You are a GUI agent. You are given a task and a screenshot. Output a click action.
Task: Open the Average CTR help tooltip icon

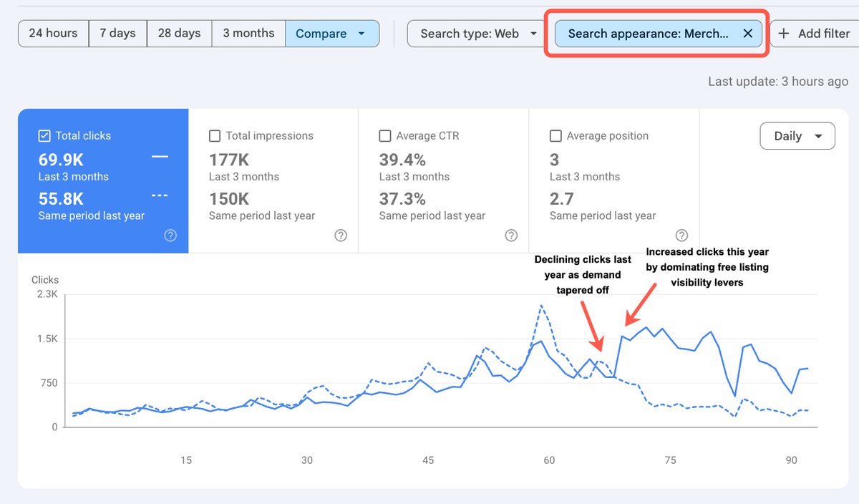pos(511,236)
